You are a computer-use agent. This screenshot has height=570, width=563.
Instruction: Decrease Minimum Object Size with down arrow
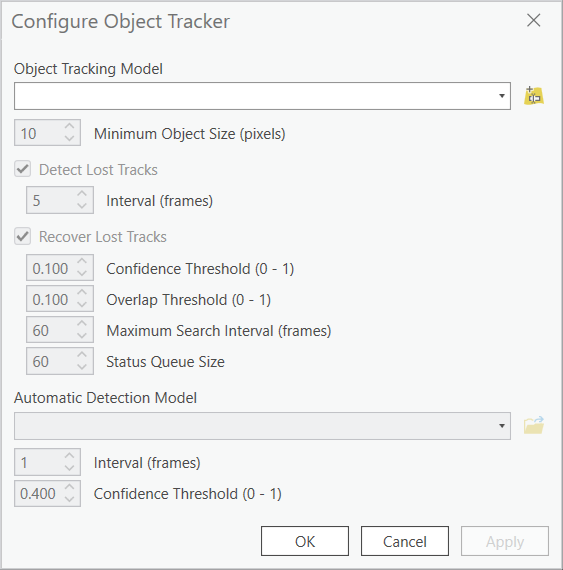(69, 138)
